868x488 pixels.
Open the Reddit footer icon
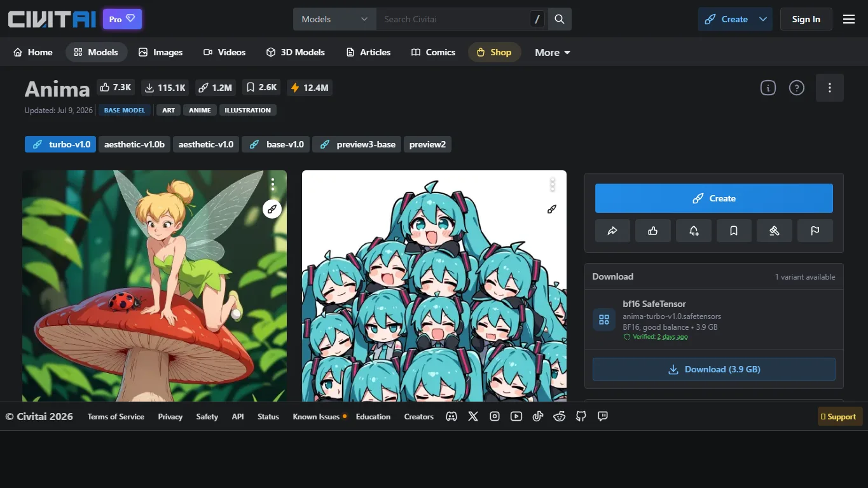[x=560, y=416]
